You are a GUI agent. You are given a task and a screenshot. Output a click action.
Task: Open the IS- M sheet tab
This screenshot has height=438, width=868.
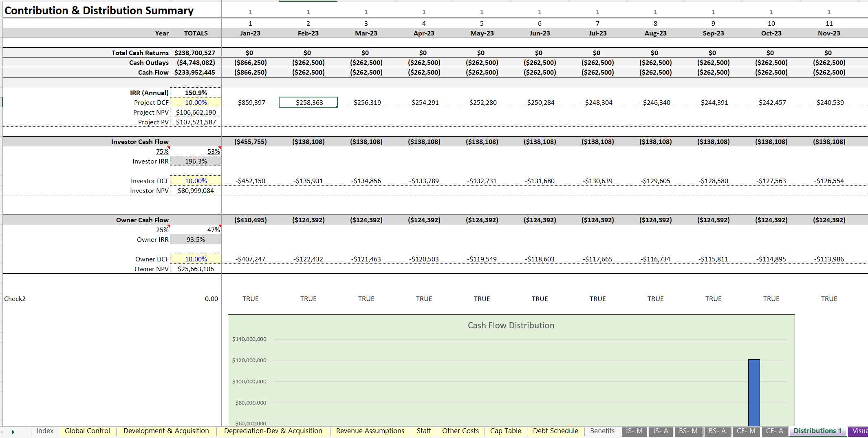(x=634, y=431)
